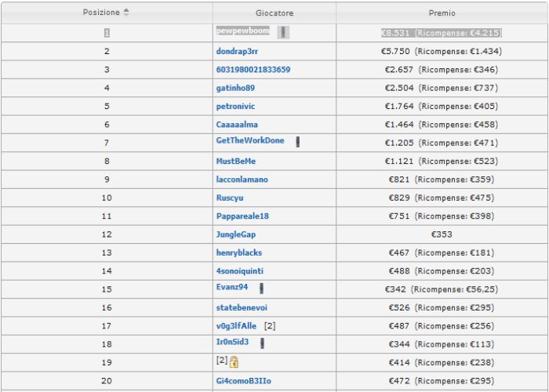Click the v0g3lfAlle player link
Viewport: 549px width, 392px height.
click(x=238, y=325)
